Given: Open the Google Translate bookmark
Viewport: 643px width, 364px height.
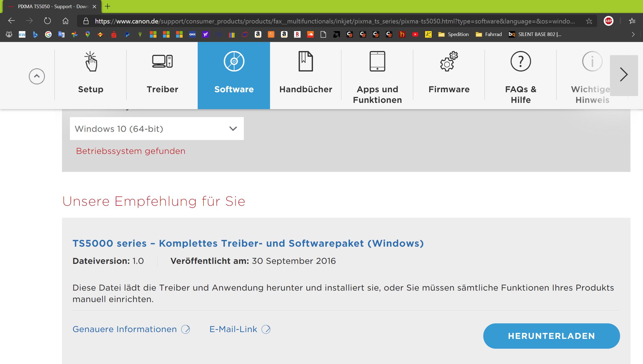Looking at the screenshot, I should [x=61, y=34].
